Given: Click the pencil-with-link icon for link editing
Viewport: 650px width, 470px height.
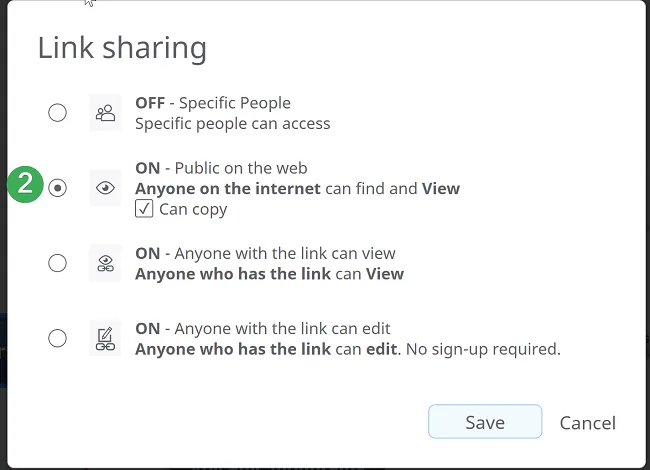Looking at the screenshot, I should (105, 338).
